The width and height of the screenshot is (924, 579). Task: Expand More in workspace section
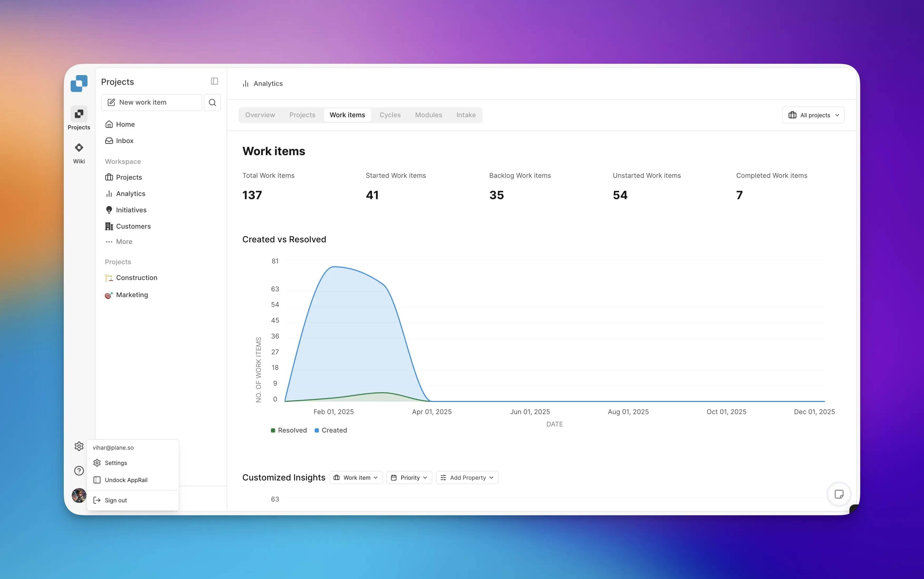click(124, 242)
